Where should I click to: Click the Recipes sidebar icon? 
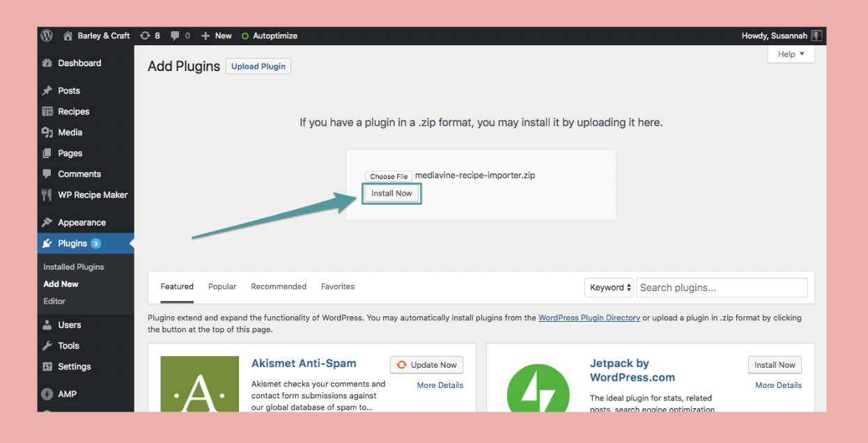47,111
